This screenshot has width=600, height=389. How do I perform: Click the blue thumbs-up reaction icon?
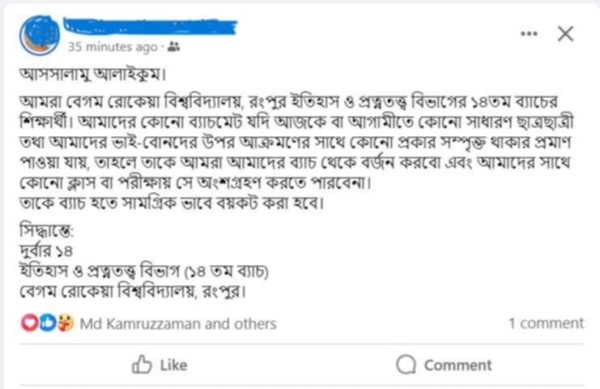click(47, 322)
